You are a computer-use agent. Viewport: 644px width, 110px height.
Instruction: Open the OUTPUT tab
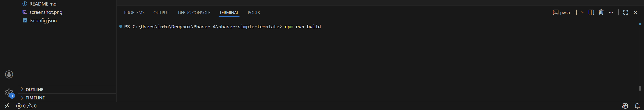click(161, 13)
